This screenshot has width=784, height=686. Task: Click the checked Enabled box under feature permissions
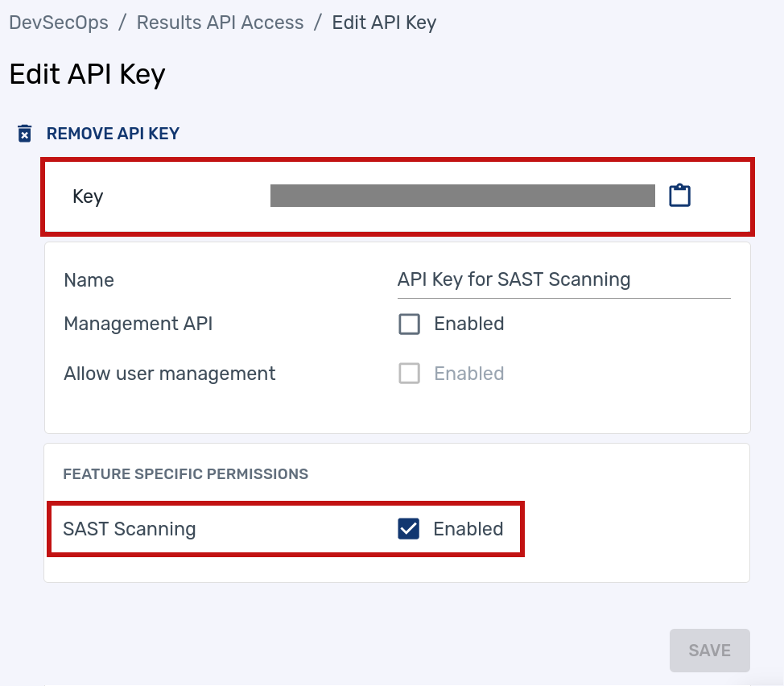[409, 529]
